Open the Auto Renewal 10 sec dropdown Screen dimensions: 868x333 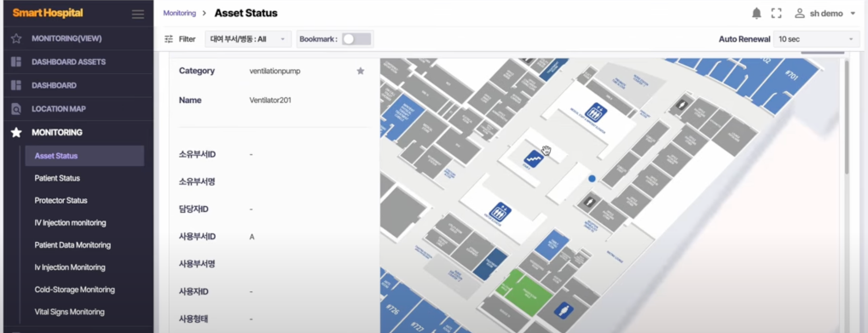(x=816, y=39)
